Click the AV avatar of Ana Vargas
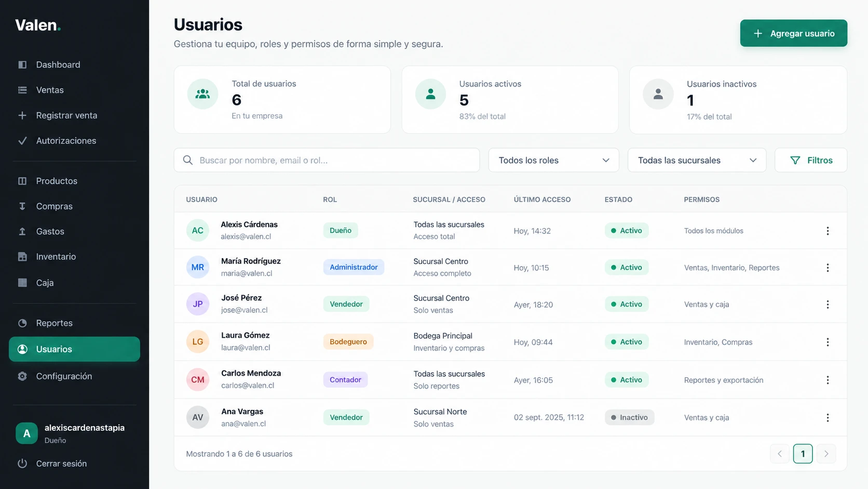The height and width of the screenshot is (489, 868). (198, 417)
